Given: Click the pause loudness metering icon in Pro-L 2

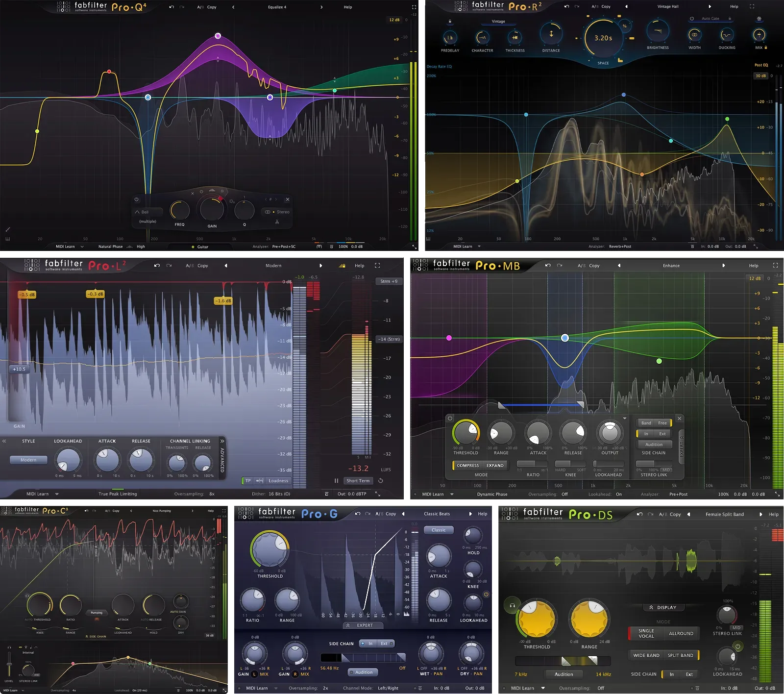Looking at the screenshot, I should [336, 481].
